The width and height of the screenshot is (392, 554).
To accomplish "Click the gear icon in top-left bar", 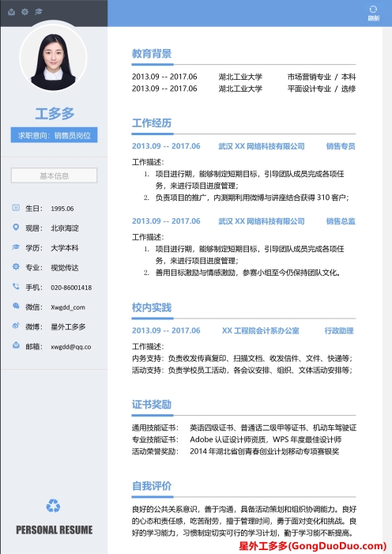I will pos(24,12).
